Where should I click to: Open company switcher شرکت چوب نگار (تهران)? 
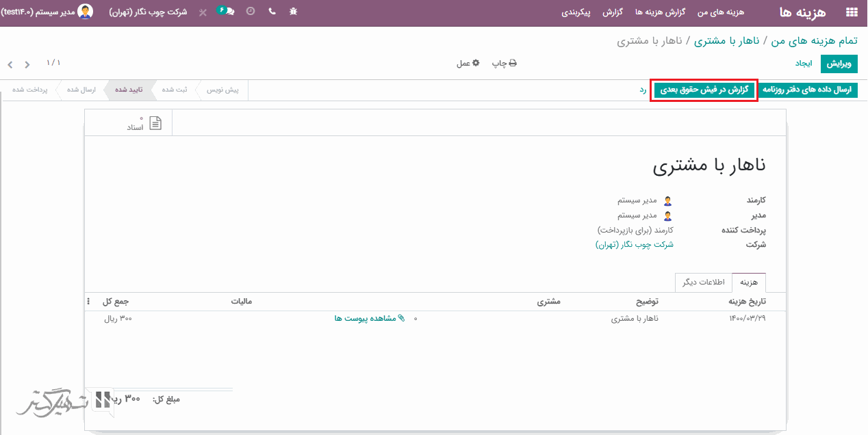pos(148,12)
